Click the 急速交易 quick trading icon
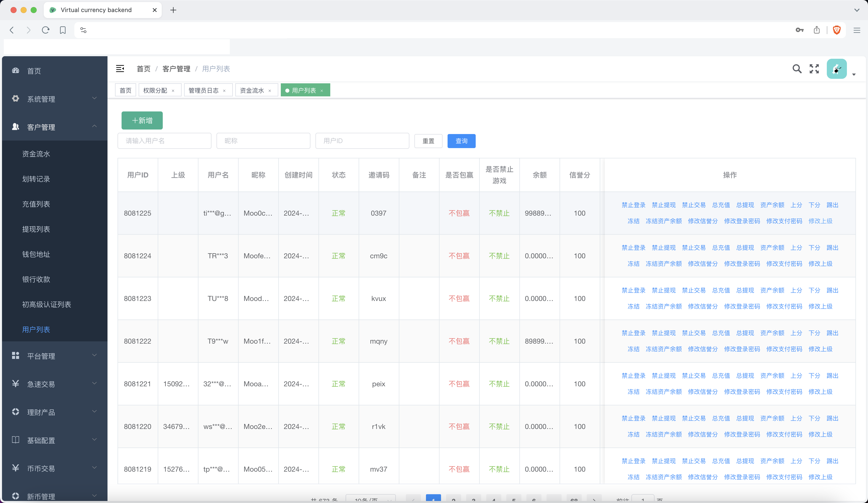This screenshot has height=503, width=868. click(x=15, y=383)
